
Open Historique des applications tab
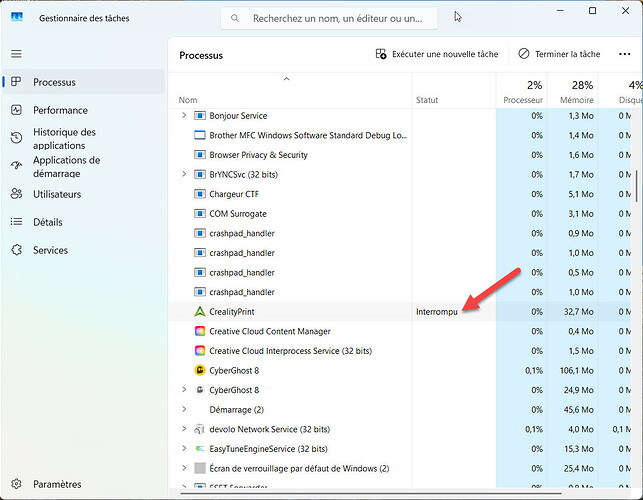pos(84,139)
